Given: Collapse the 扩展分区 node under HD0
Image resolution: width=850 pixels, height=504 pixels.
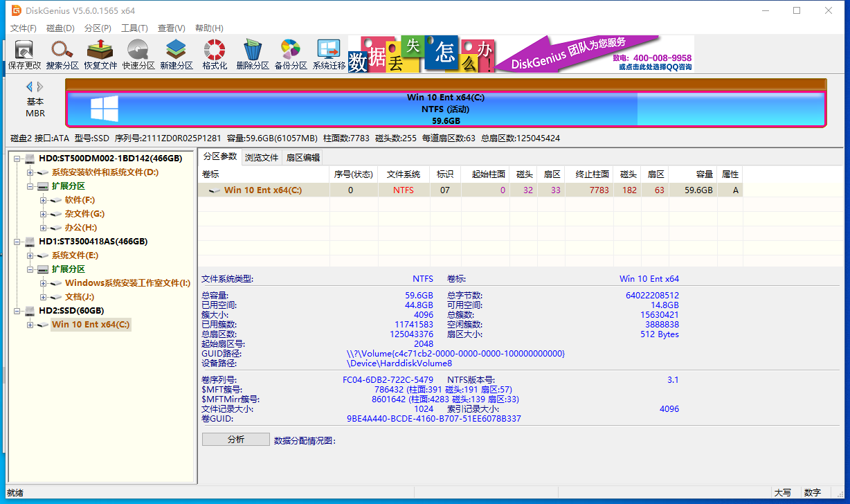Looking at the screenshot, I should (30, 186).
